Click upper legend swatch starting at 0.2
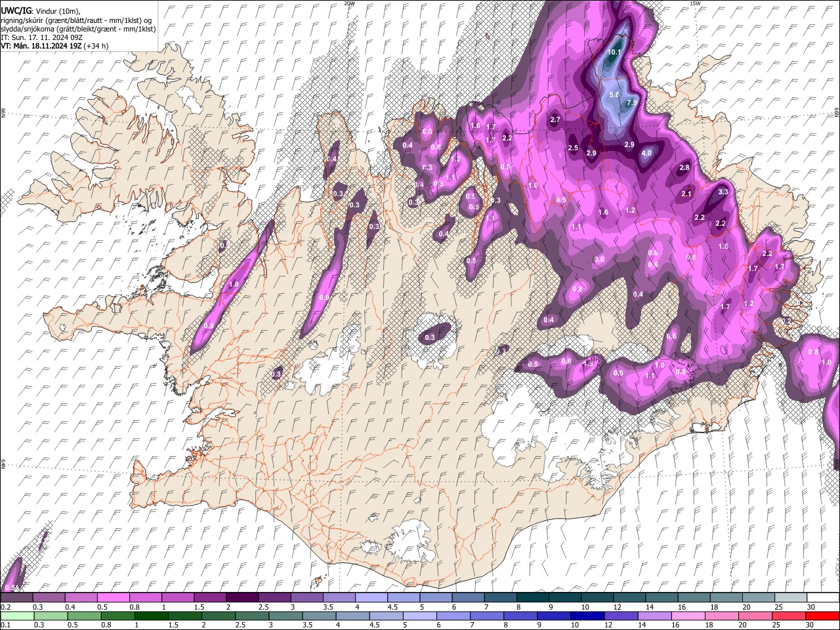The width and height of the screenshot is (840, 630). 16,598
